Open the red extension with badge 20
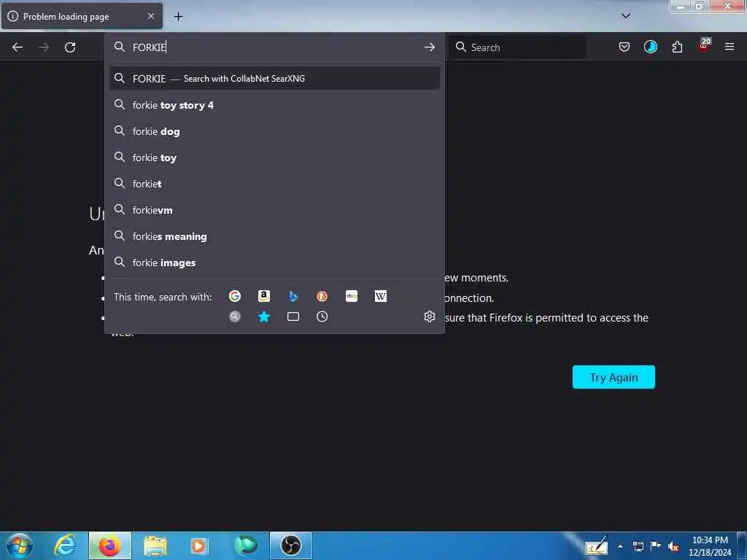 tap(704, 46)
